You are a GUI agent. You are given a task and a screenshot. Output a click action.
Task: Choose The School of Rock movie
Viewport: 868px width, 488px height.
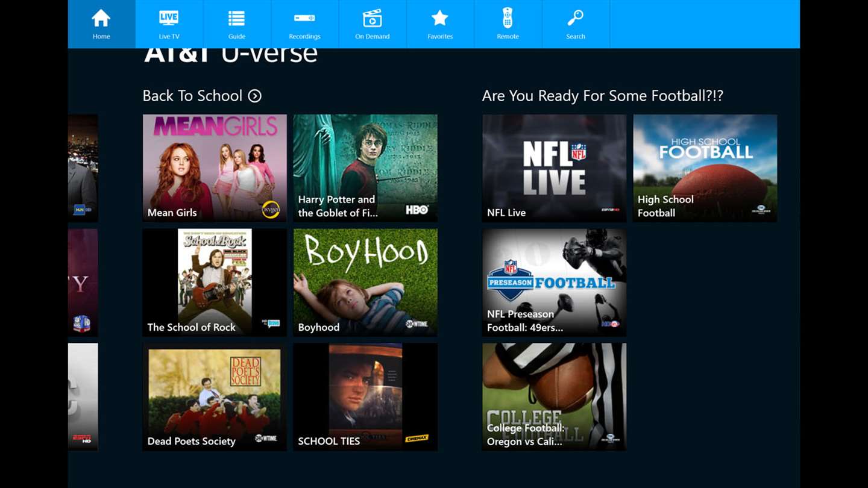(215, 283)
